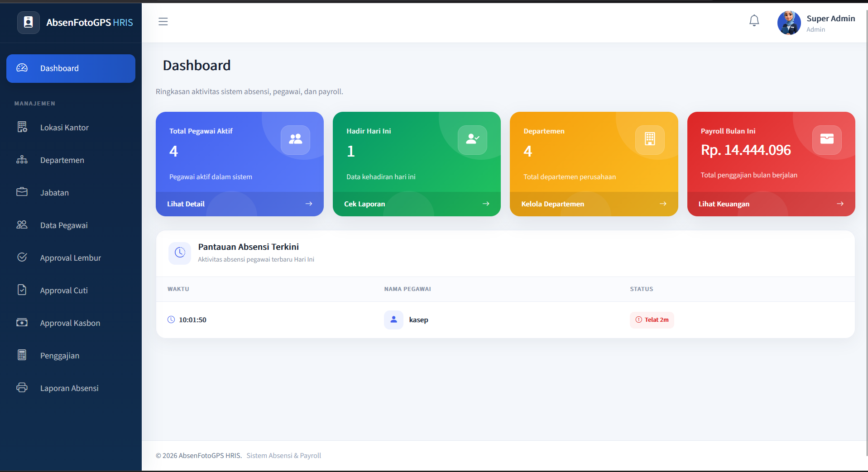
Task: Click the building icon on Departemen card
Action: coord(650,139)
